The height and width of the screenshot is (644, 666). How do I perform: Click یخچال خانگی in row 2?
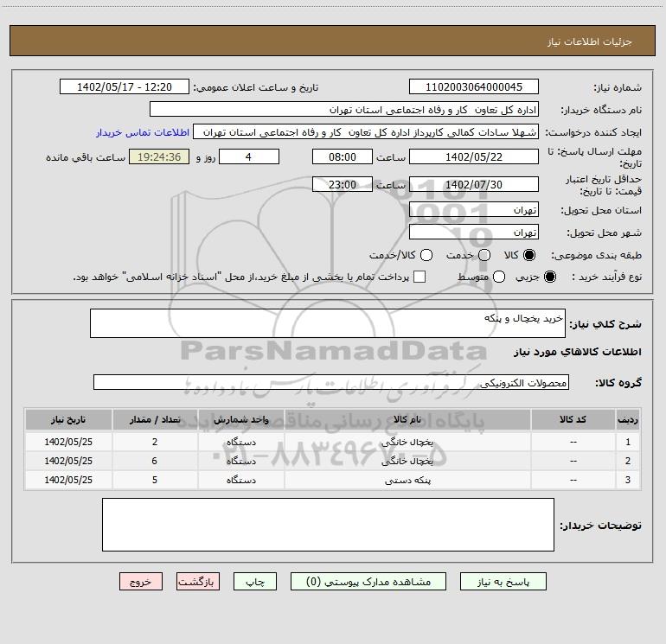[x=407, y=461]
